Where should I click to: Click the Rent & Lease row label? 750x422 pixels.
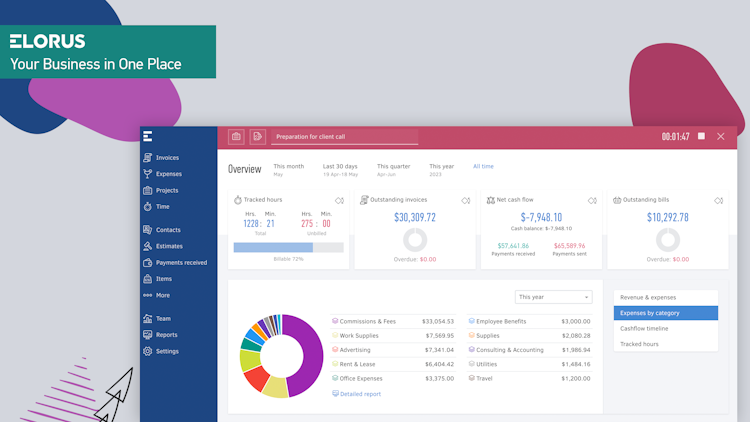pos(357,364)
